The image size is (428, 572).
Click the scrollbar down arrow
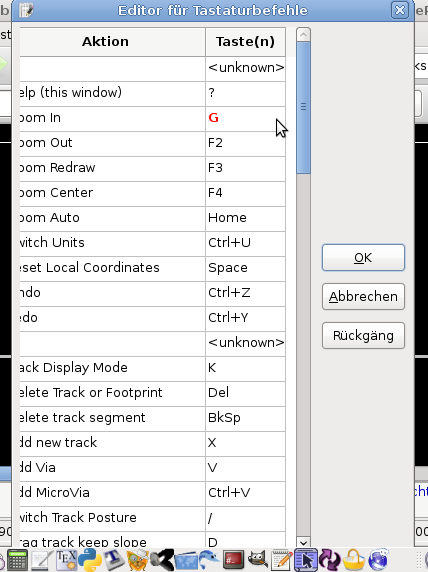pyautogui.click(x=304, y=542)
